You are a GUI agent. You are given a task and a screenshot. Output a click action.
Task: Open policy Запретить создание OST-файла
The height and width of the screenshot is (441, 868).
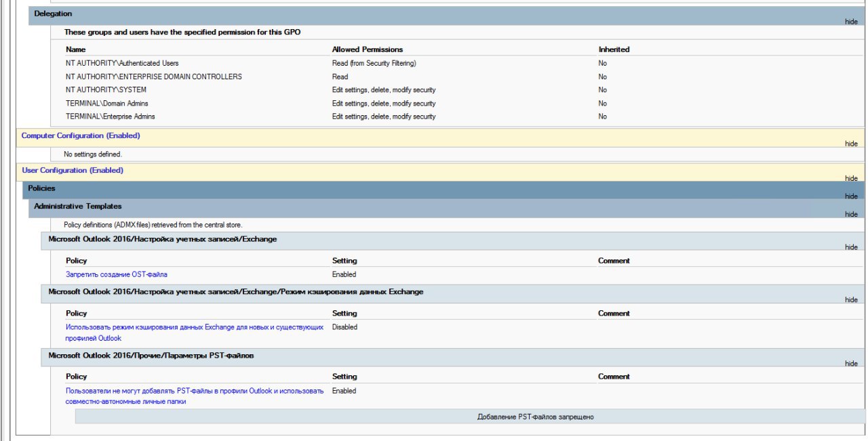pyautogui.click(x=117, y=274)
